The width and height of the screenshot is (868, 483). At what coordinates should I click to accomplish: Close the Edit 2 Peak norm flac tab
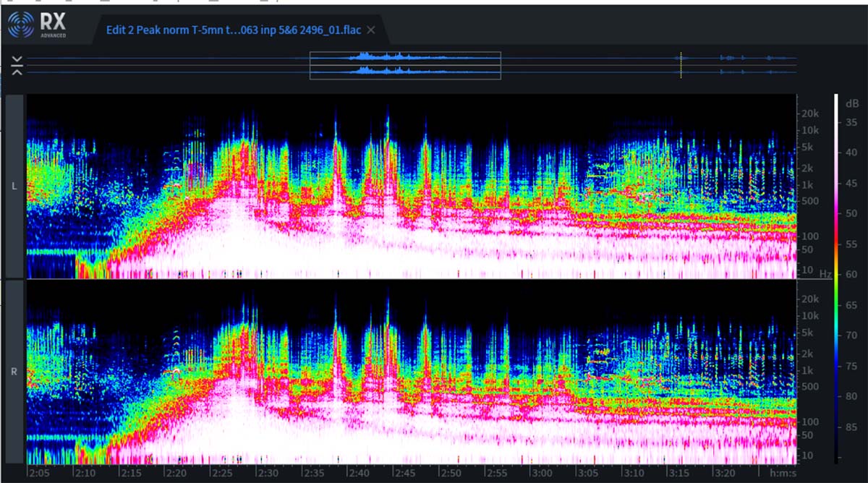click(371, 30)
